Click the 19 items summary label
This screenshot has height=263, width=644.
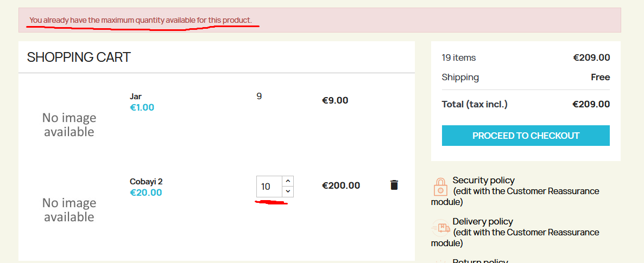[x=459, y=57]
